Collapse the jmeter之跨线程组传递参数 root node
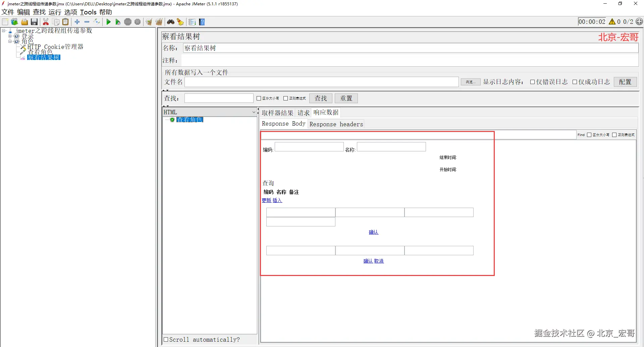The image size is (644, 347). (4, 31)
